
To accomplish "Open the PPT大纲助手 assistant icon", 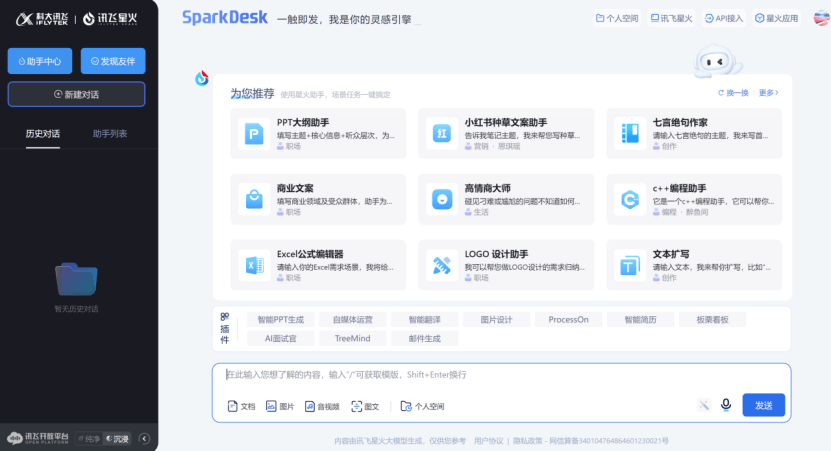I will [254, 134].
